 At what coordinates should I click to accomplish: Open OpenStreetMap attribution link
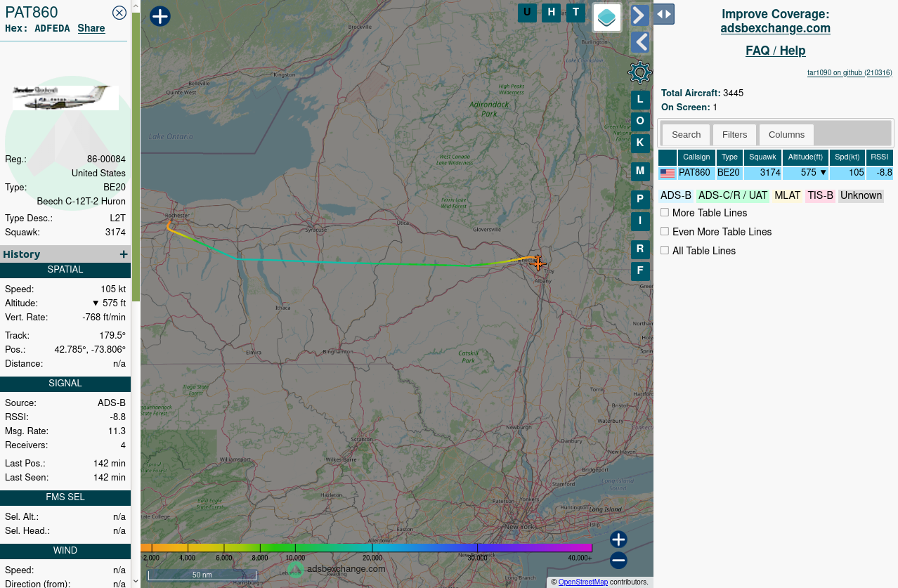[583, 582]
